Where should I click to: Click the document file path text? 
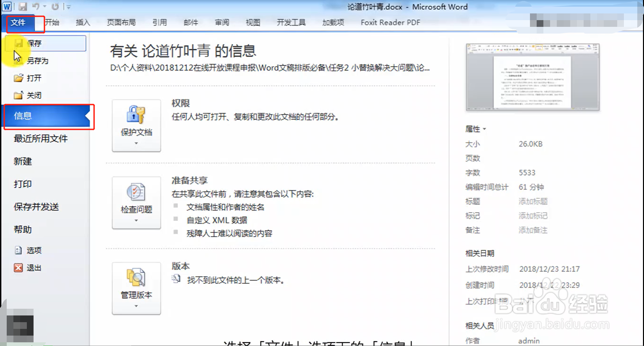coord(270,68)
